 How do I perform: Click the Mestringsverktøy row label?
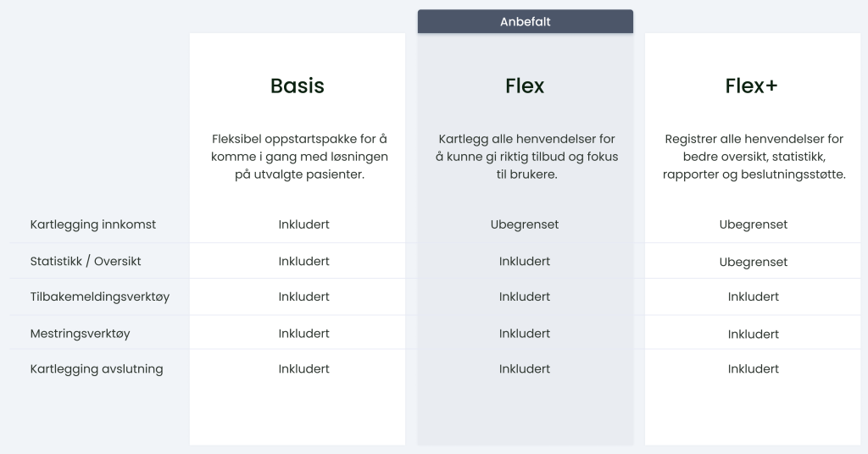(x=81, y=334)
